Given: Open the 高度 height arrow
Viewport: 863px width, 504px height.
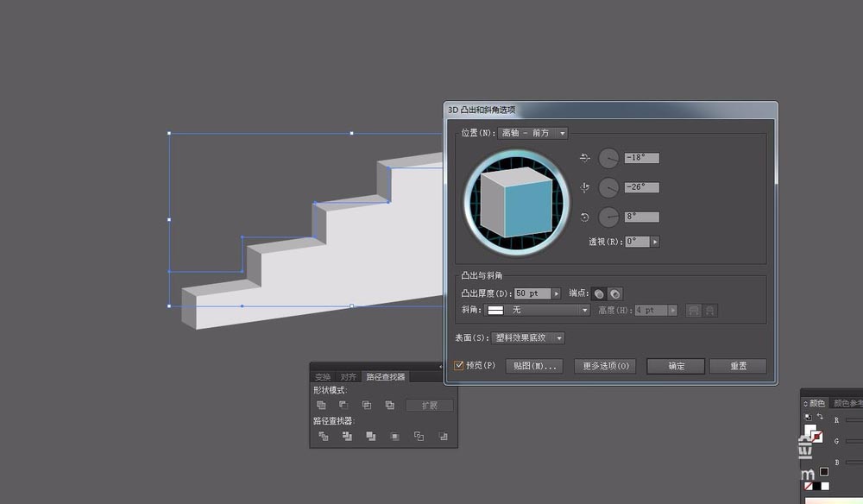Looking at the screenshot, I should pos(672,311).
